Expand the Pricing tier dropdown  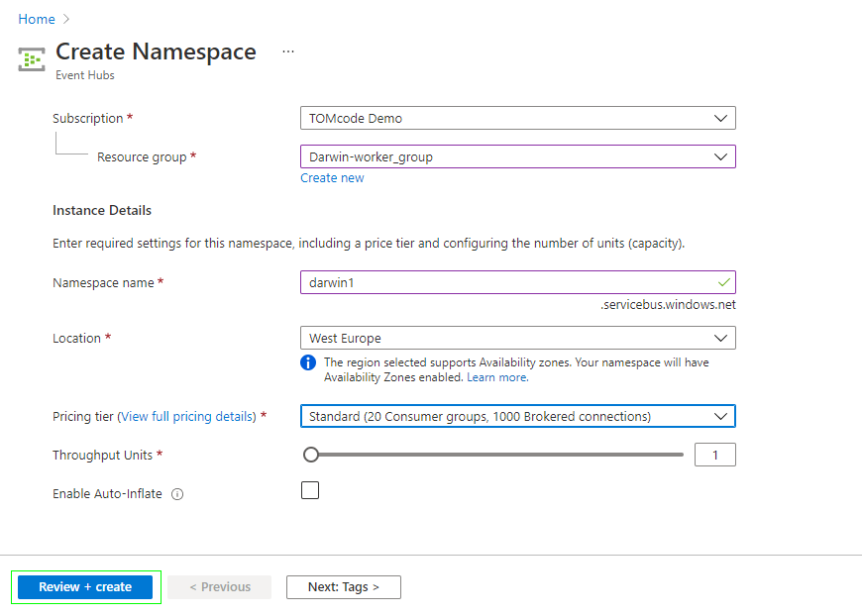(517, 417)
